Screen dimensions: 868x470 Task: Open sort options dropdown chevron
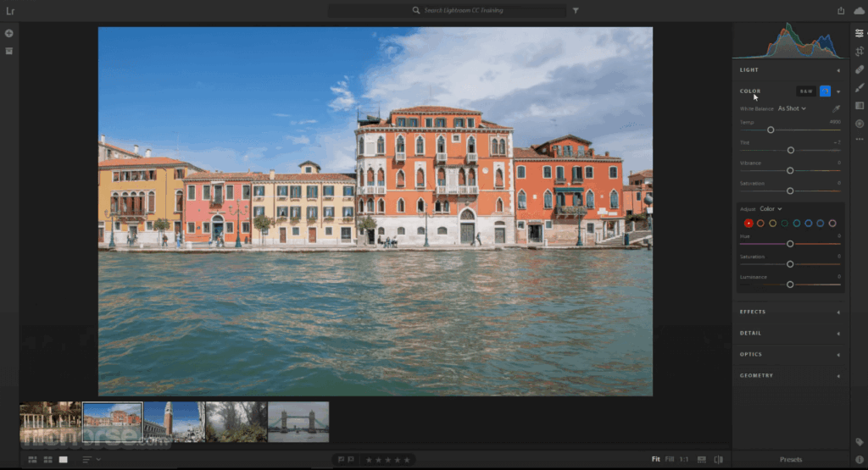[x=98, y=460]
